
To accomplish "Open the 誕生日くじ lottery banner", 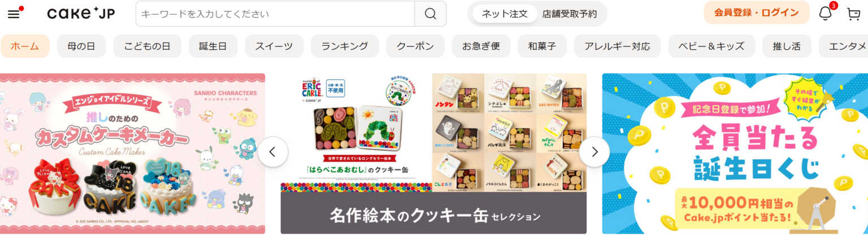I will pyautogui.click(x=735, y=153).
